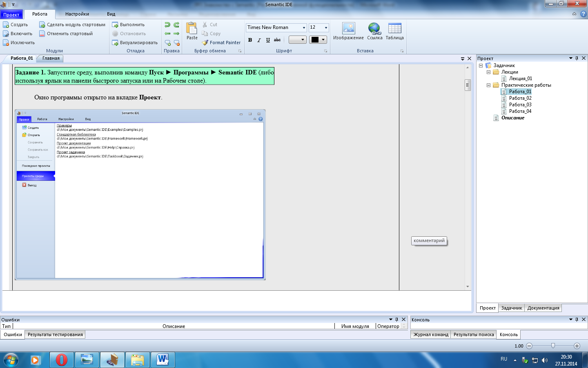Close the Консоль panel
This screenshot has width=588, height=368.
pyautogui.click(x=584, y=319)
